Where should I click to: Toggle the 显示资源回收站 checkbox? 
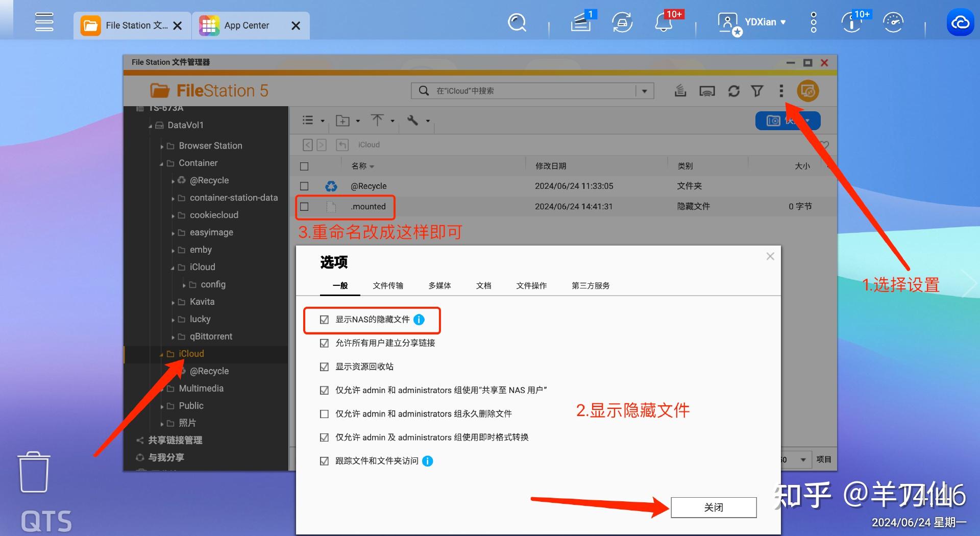(x=324, y=367)
